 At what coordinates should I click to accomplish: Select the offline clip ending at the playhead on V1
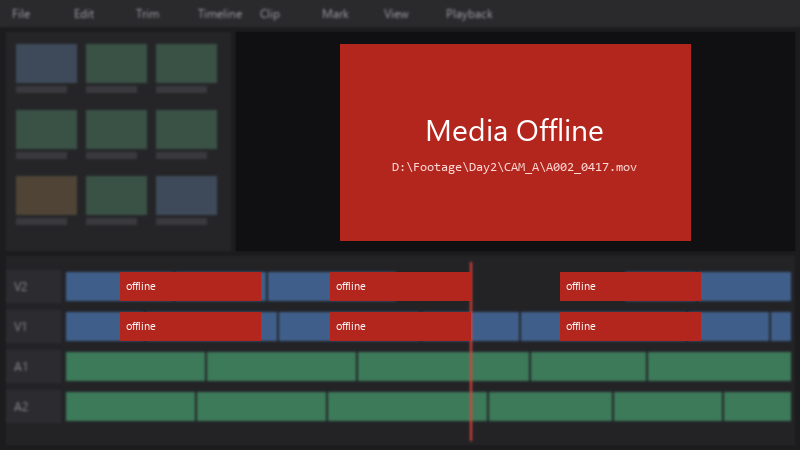[x=401, y=327]
